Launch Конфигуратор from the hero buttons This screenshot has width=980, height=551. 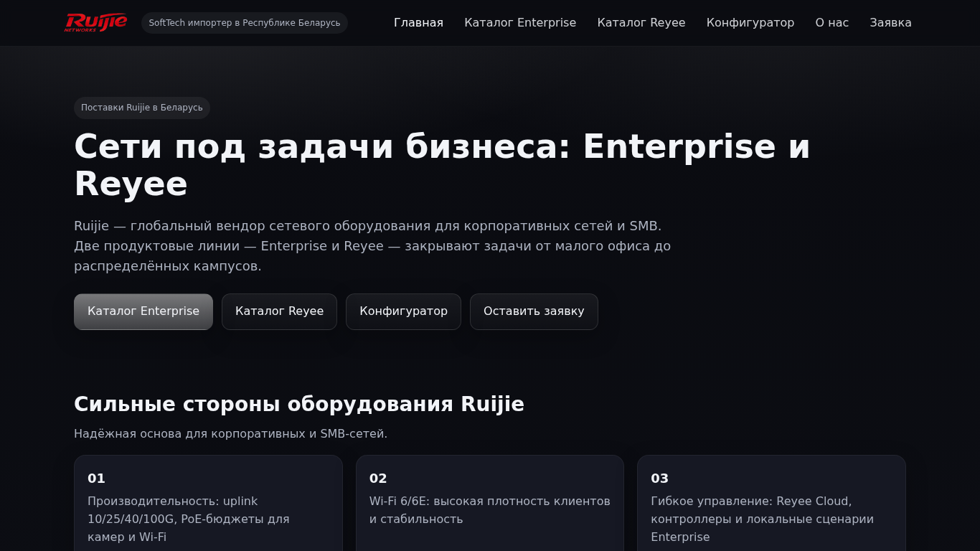[403, 311]
